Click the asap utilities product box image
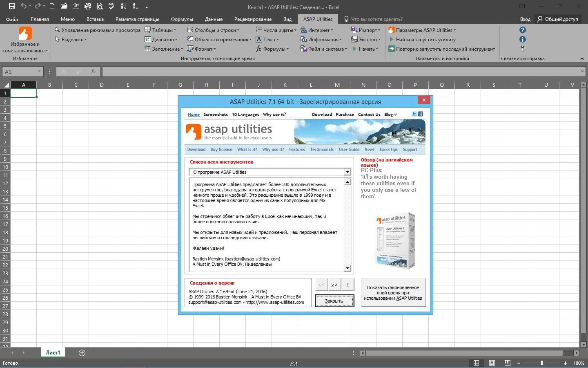Screen dimensions: 588x368 point(395,240)
